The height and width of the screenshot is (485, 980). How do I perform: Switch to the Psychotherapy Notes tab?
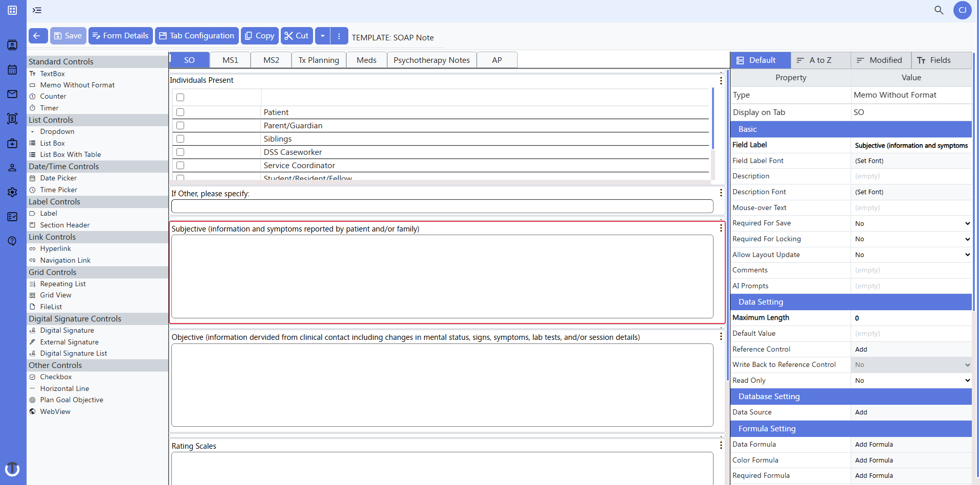coord(431,60)
